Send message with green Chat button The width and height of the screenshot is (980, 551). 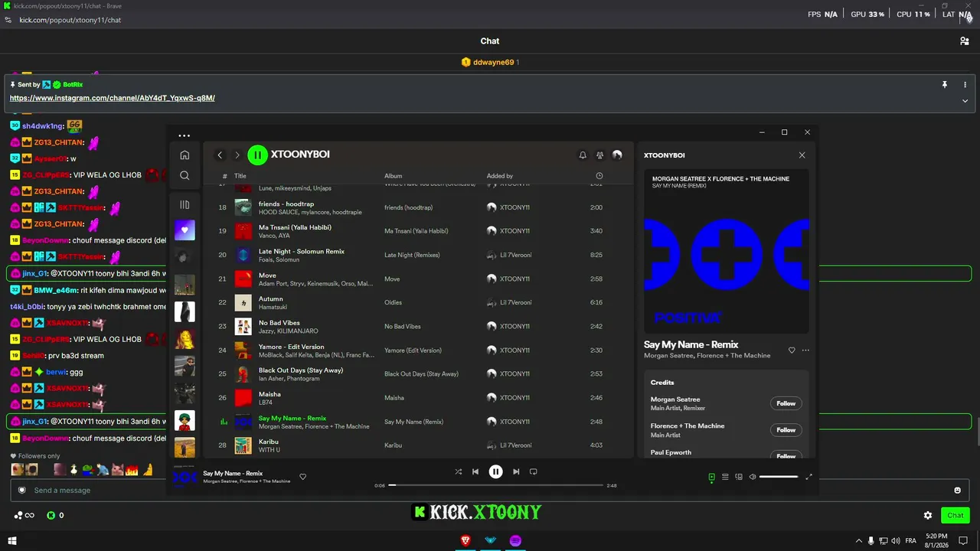coord(955,515)
